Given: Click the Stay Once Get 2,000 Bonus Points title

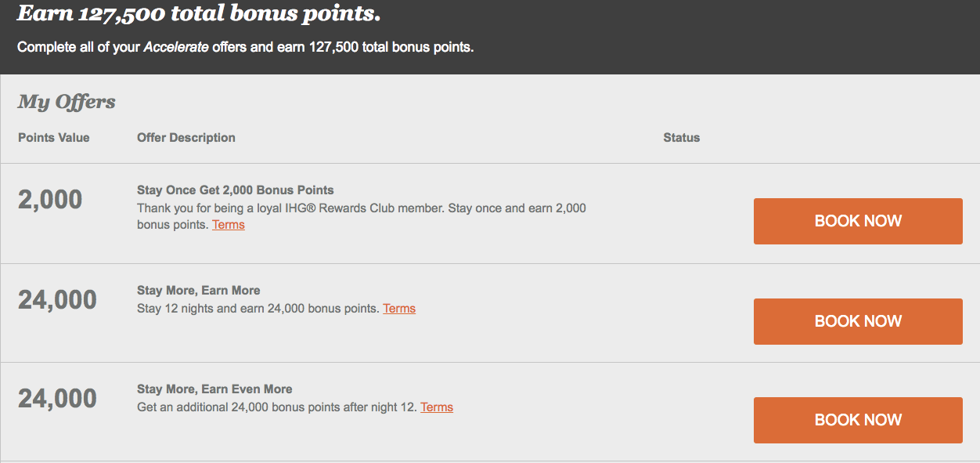Looking at the screenshot, I should pos(235,190).
